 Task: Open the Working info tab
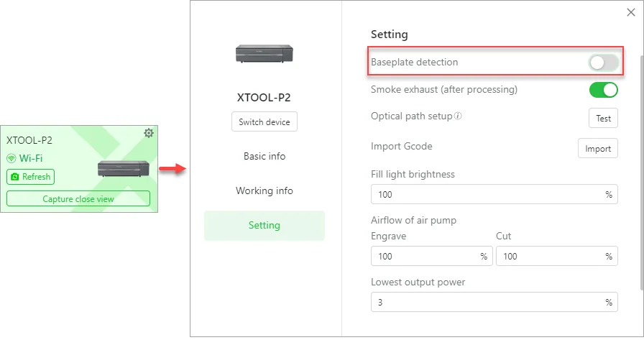[264, 190]
